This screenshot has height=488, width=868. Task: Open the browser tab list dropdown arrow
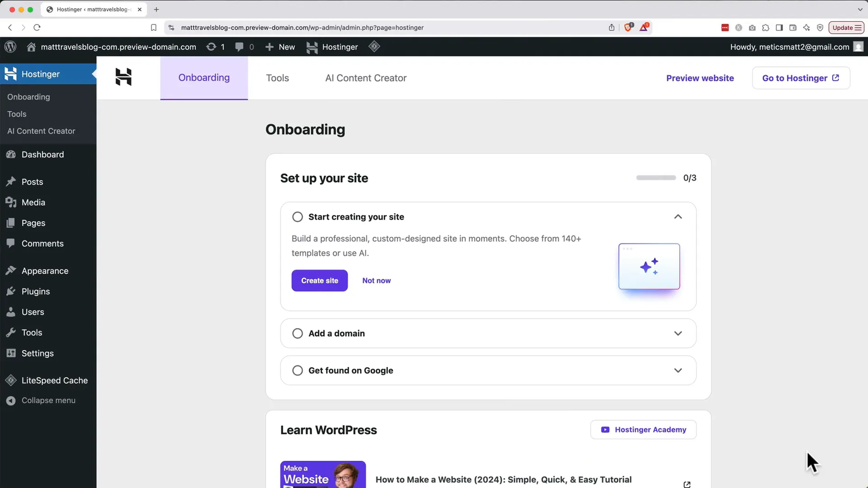860,9
